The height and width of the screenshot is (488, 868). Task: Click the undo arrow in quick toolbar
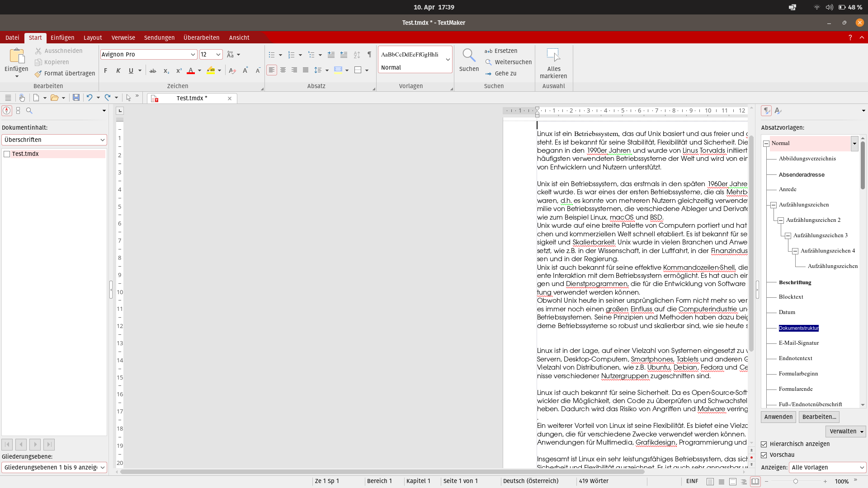tap(90, 98)
